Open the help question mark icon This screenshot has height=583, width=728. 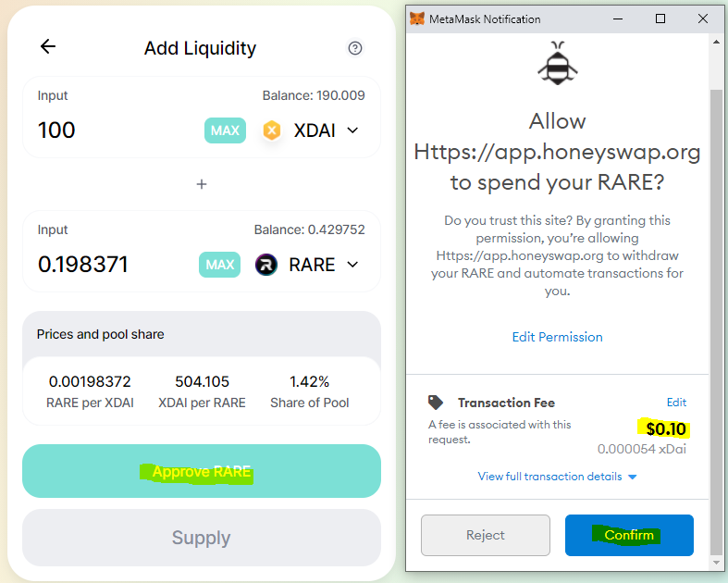[355, 48]
